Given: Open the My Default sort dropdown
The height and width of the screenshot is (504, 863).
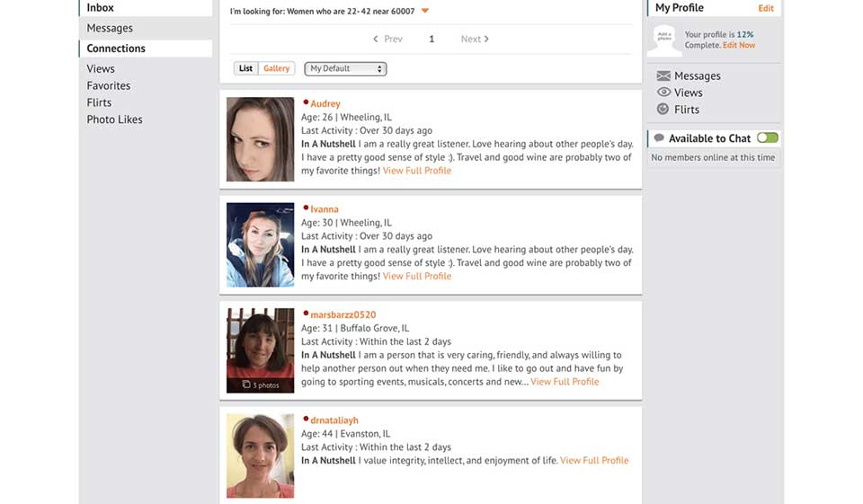Looking at the screenshot, I should click(345, 69).
